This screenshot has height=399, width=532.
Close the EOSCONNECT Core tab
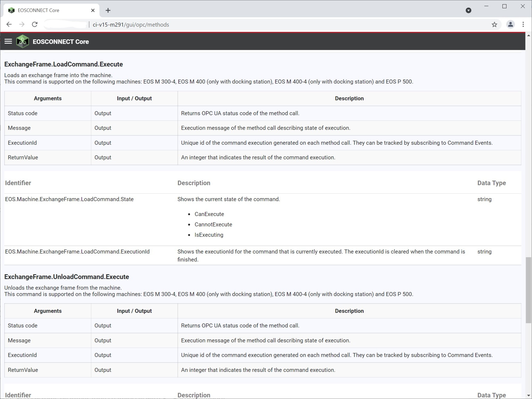[93, 10]
